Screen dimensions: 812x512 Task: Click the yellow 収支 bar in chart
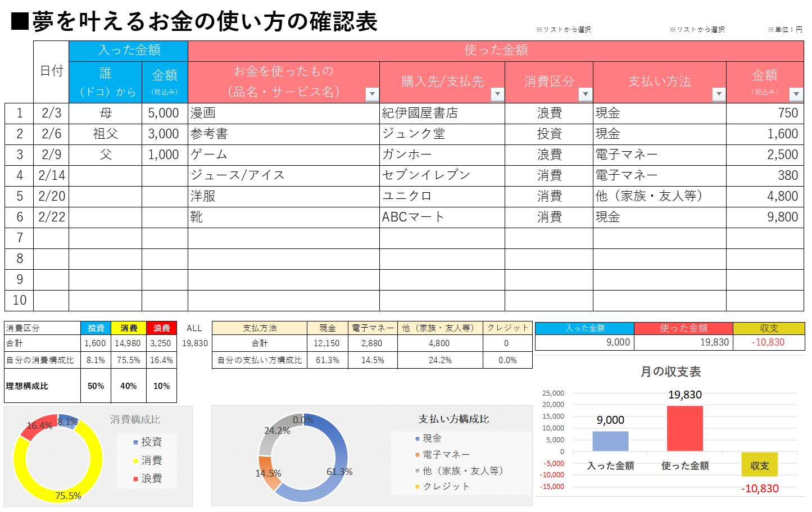click(x=759, y=464)
